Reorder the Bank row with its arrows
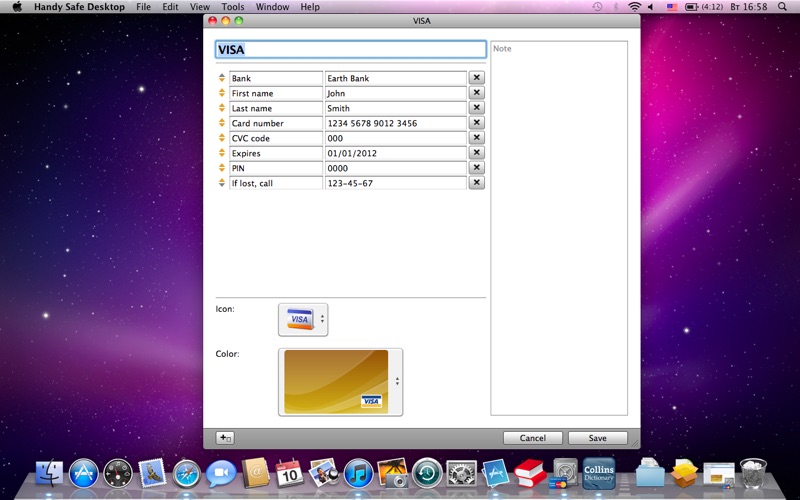 point(222,78)
